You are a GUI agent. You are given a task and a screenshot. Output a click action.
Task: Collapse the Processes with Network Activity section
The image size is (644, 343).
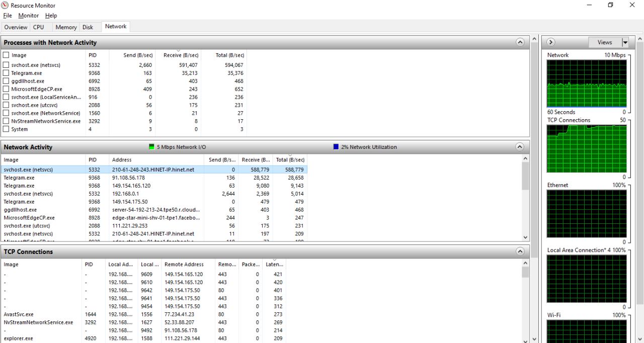[520, 43]
